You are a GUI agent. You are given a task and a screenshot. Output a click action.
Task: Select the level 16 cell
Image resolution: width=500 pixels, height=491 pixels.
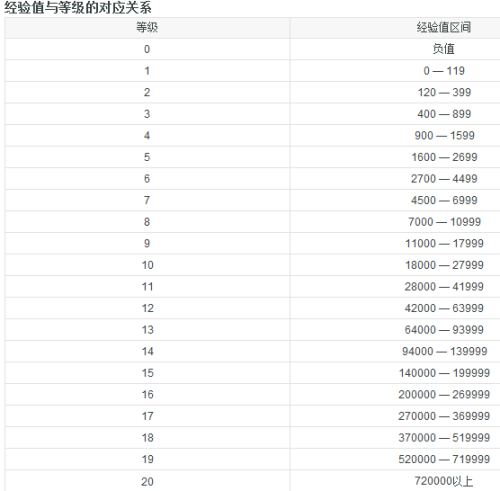(x=147, y=394)
